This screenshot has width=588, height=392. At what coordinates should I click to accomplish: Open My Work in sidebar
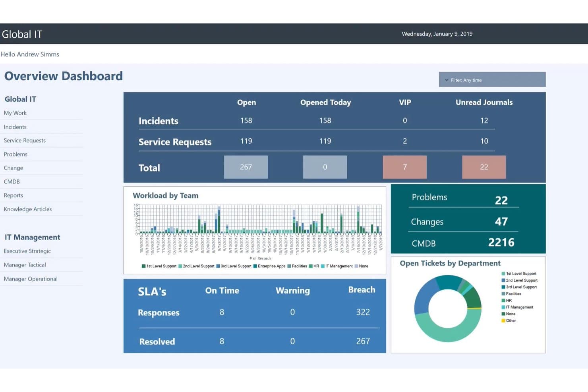click(x=15, y=113)
